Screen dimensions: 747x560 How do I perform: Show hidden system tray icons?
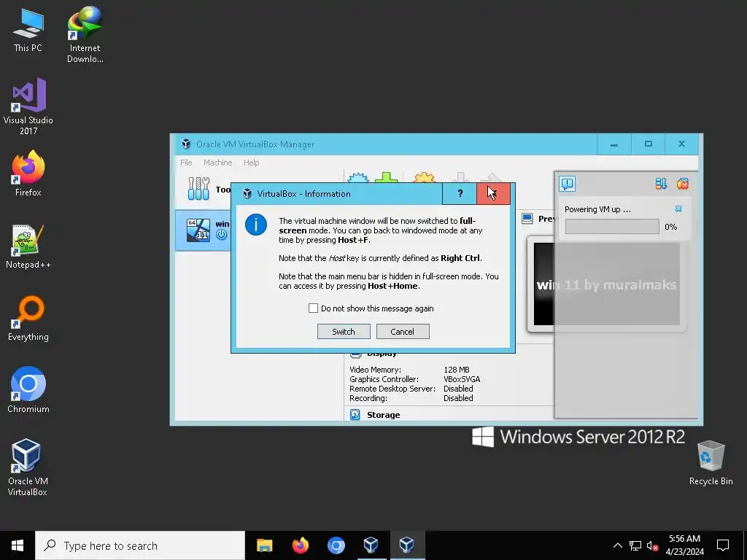[617, 545]
